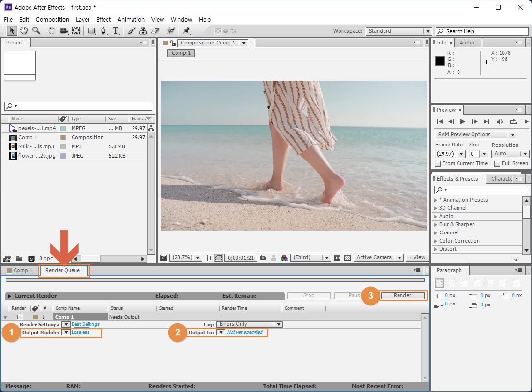Mute audio in Preview panel
Screen dimensions: 532x392
[x=500, y=122]
